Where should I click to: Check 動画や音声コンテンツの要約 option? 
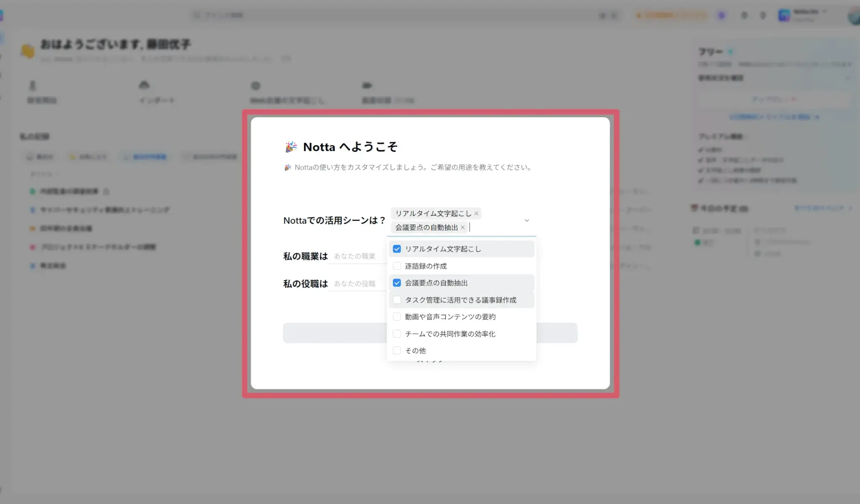point(397,317)
